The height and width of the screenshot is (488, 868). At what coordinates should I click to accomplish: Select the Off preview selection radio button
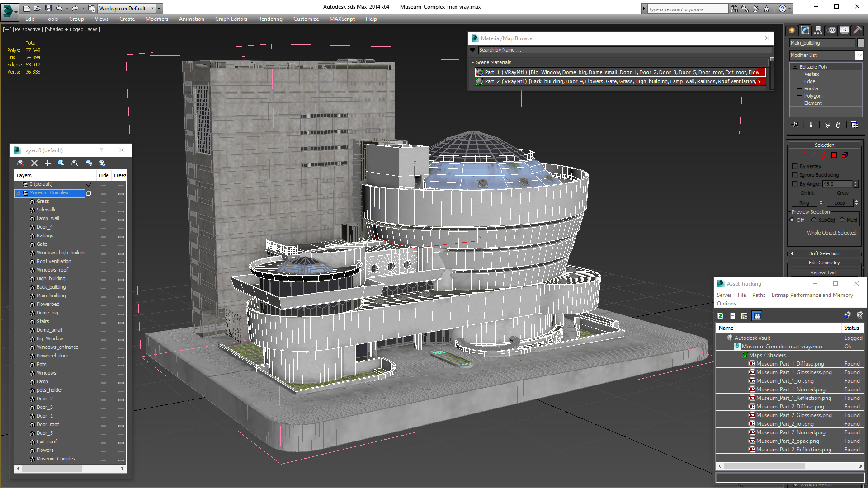click(x=792, y=220)
